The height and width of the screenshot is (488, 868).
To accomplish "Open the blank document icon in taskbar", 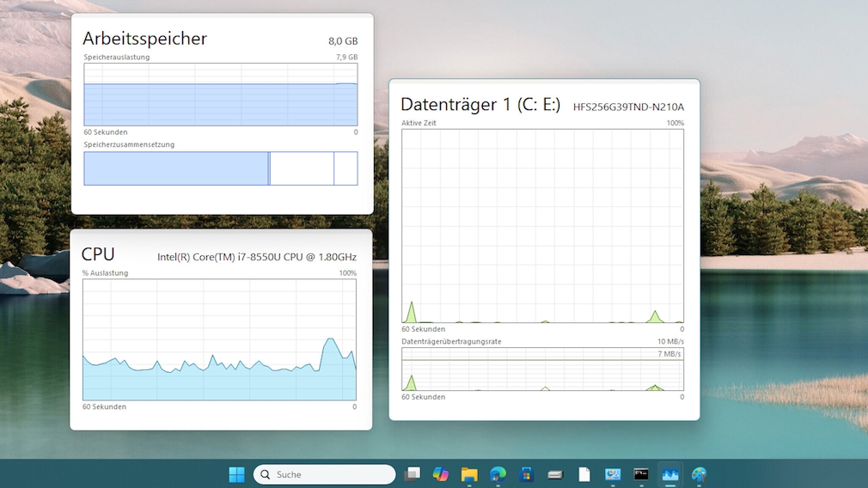I will pyautogui.click(x=584, y=474).
